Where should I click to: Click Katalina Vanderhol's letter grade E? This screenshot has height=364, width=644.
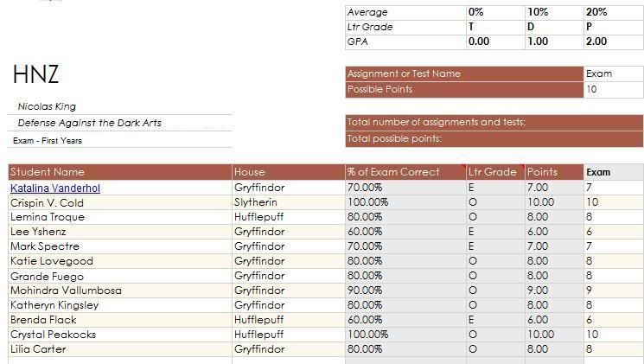coord(495,188)
